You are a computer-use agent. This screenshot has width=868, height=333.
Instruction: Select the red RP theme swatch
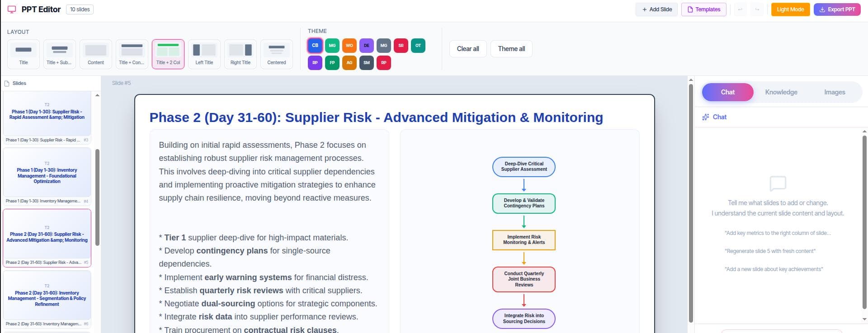coord(384,62)
